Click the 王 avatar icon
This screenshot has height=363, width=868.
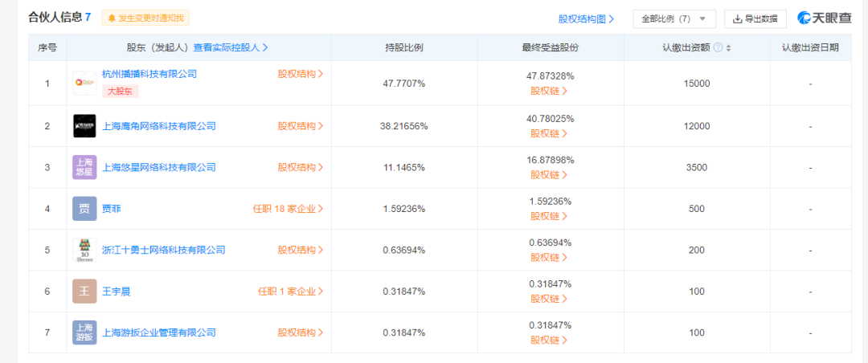coord(84,292)
